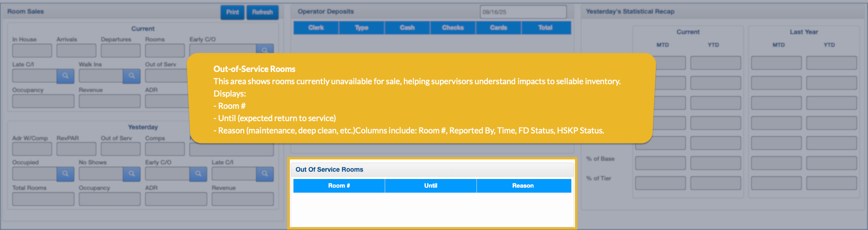This screenshot has width=868, height=230.
Task: Hit the Refresh button in Room Sales
Action: (262, 12)
